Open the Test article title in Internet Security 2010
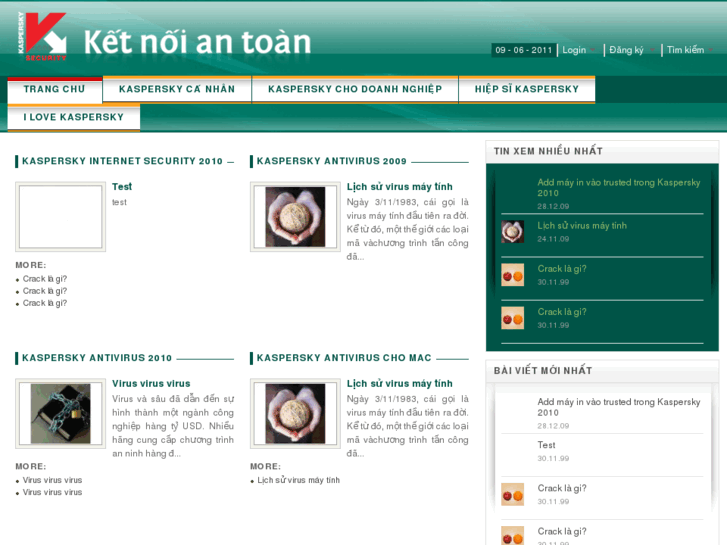 (x=122, y=186)
